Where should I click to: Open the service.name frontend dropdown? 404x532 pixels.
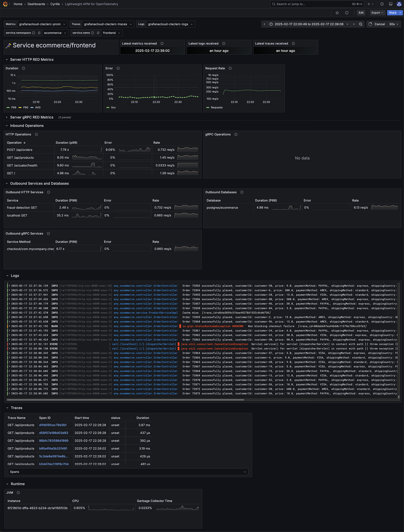coord(112,33)
